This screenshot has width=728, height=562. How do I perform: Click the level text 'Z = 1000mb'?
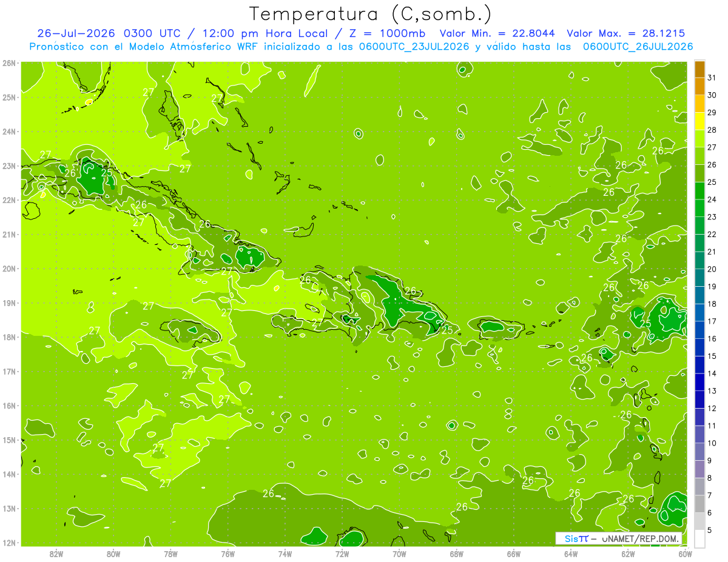coord(387,33)
